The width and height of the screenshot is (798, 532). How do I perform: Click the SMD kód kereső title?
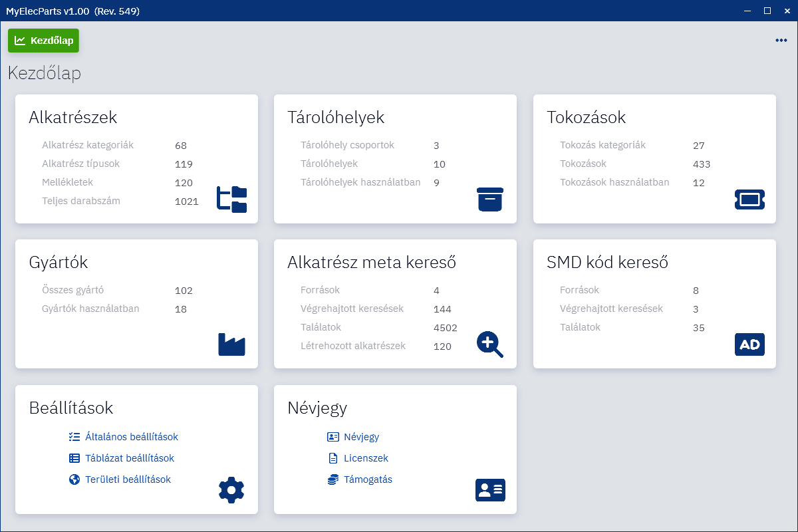tap(608, 263)
